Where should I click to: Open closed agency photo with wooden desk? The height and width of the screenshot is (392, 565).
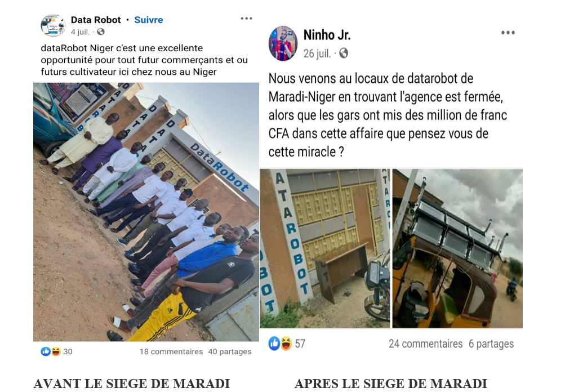(324, 248)
